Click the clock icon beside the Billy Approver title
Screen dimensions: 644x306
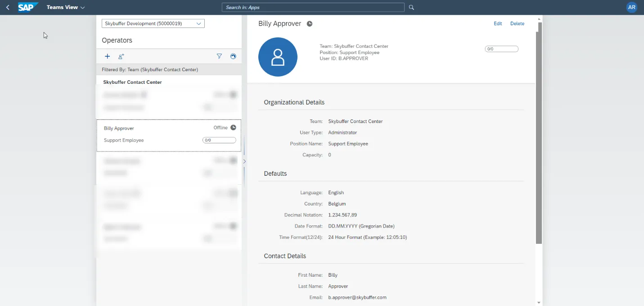tap(310, 24)
